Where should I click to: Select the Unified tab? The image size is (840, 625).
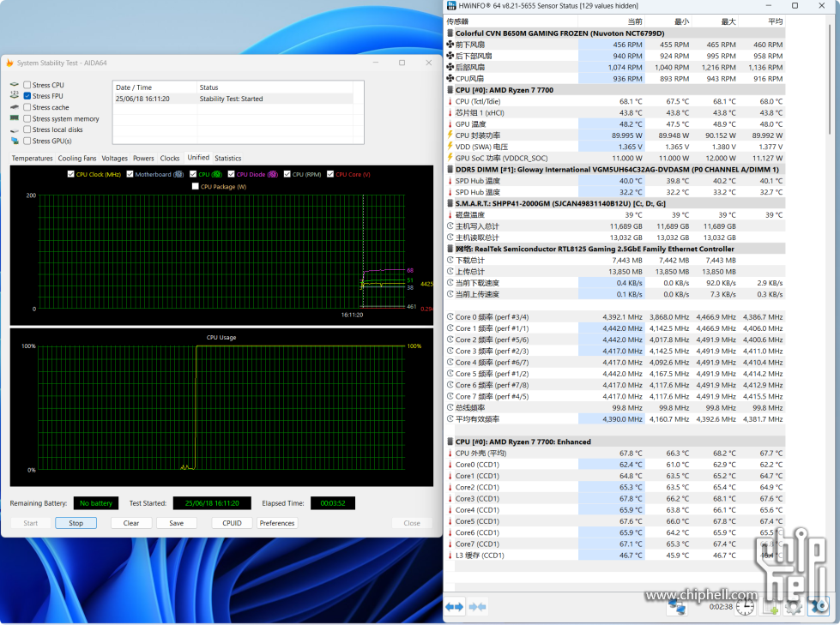pos(198,157)
